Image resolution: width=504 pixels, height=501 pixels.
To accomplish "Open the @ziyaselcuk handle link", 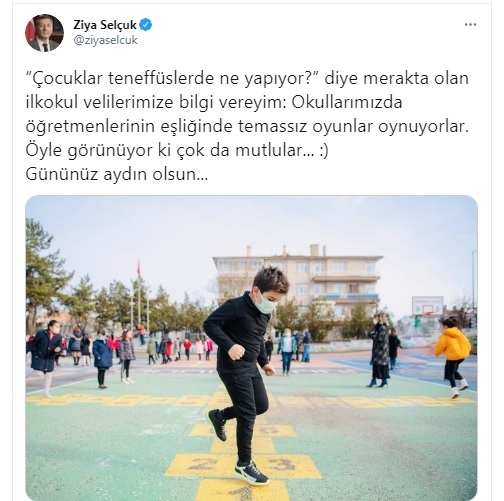I will 105,40.
